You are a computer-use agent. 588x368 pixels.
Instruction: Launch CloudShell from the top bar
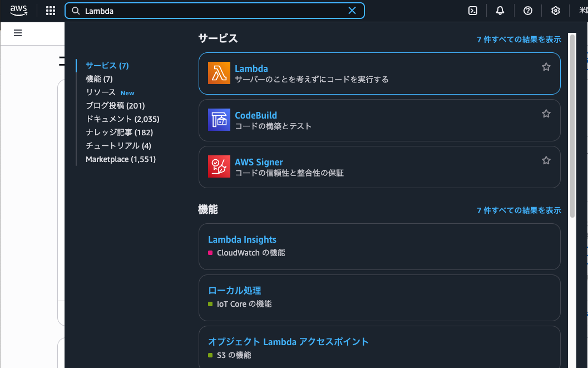tap(473, 11)
